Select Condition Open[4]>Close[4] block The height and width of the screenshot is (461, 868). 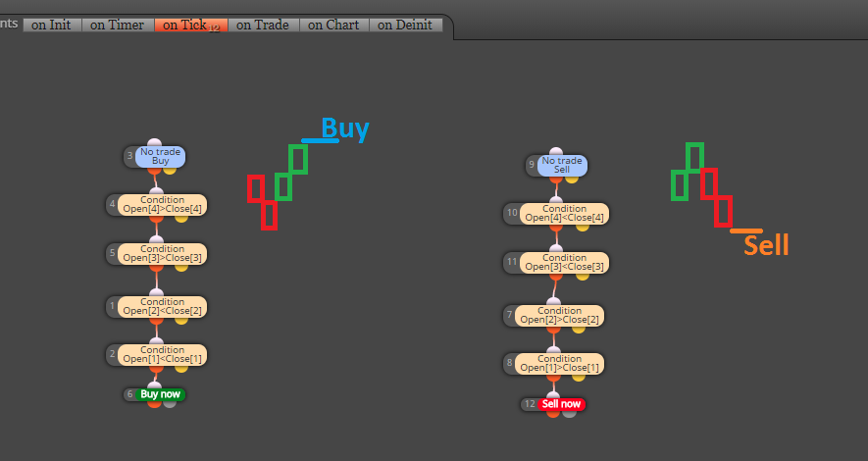click(x=162, y=204)
